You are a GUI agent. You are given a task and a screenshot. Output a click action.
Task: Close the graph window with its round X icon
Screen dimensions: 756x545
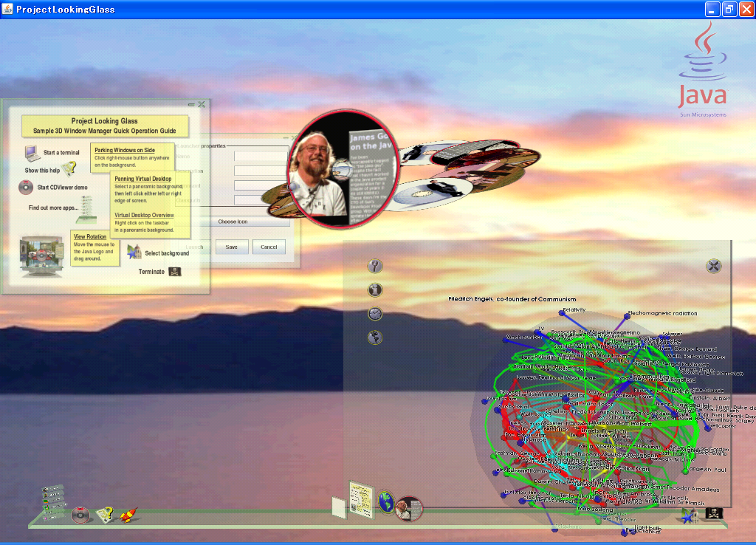[x=714, y=266]
